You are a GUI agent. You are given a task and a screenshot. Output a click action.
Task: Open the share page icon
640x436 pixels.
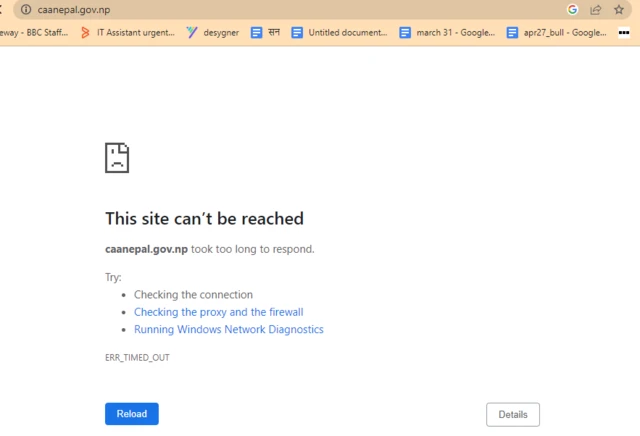(x=596, y=10)
